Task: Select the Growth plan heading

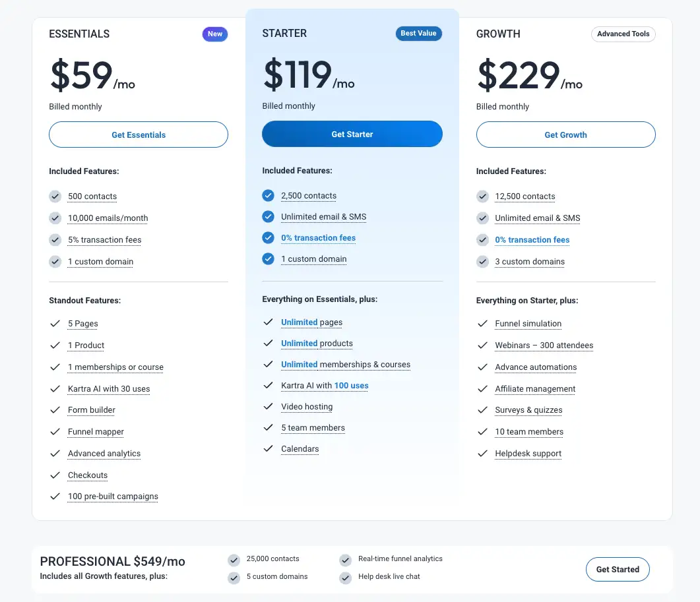Action: [498, 34]
